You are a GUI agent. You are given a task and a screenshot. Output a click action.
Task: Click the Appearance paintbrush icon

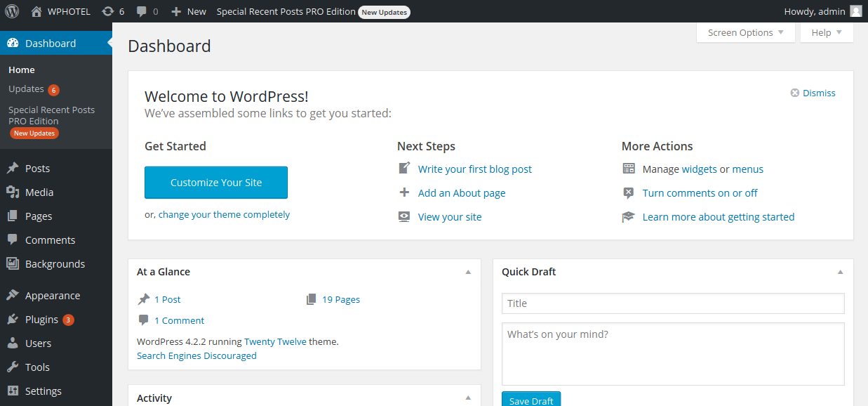(13, 296)
